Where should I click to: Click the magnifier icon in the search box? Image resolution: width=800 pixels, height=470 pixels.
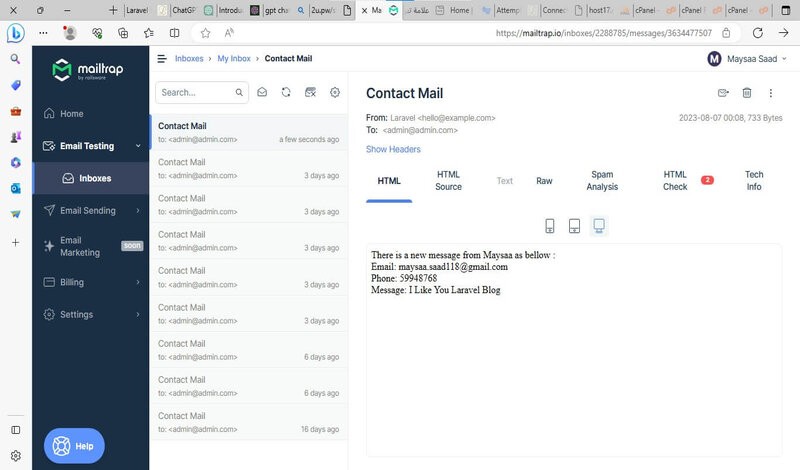[x=239, y=92]
